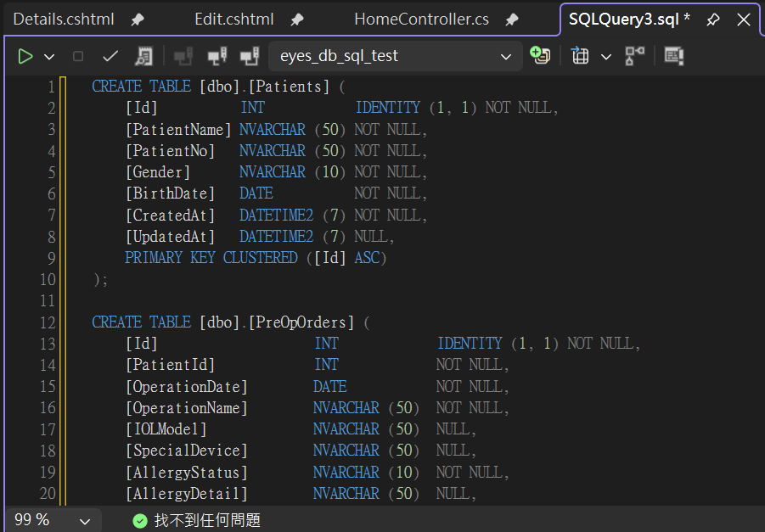Click the Disconnect icon in the toolbar
Image resolution: width=765 pixels, height=532 pixels.
217,57
